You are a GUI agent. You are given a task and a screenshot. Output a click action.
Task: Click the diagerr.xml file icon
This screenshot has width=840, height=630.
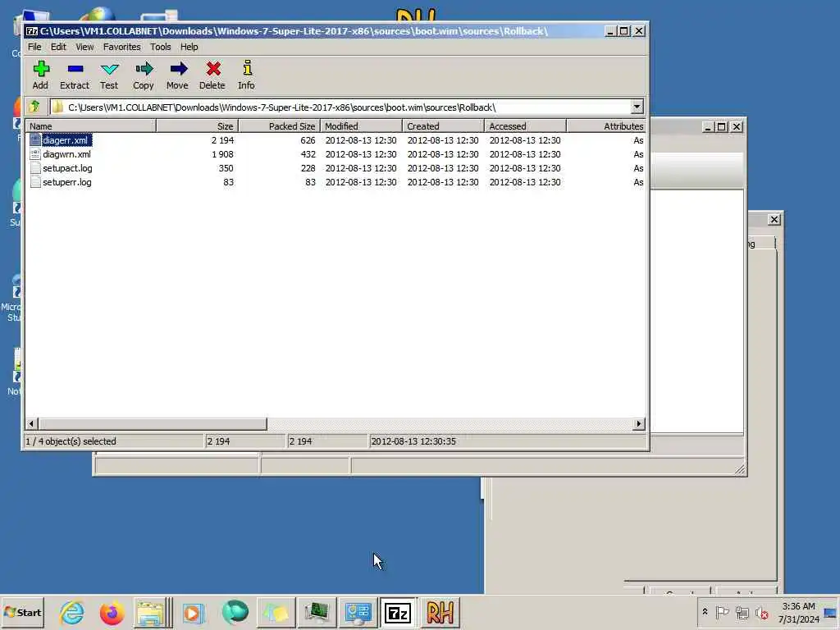point(35,139)
